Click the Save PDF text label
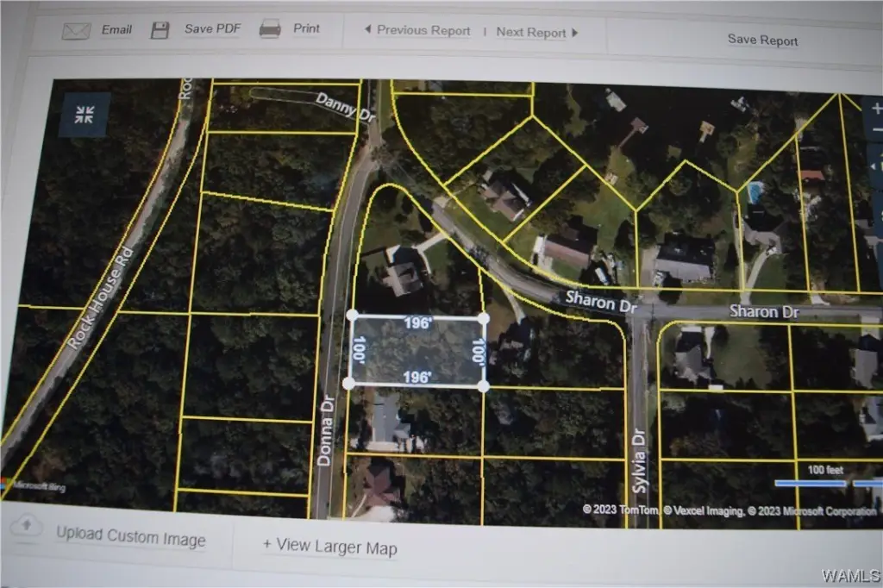883x588 pixels. click(212, 28)
